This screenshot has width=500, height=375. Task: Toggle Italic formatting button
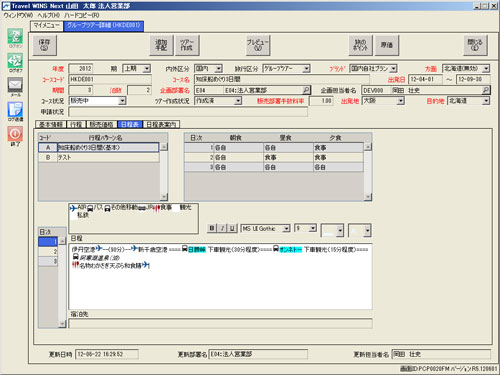tap(222, 228)
